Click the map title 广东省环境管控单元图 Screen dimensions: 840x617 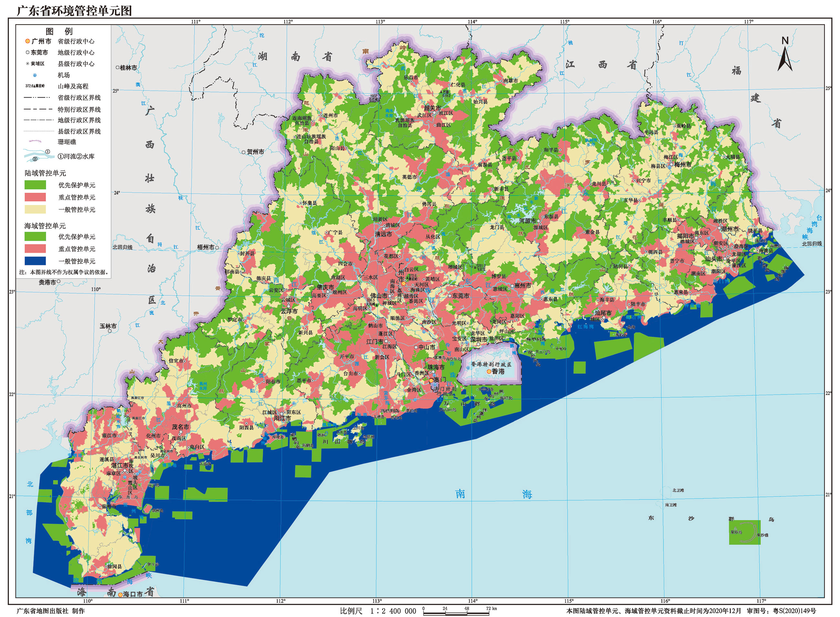74,10
